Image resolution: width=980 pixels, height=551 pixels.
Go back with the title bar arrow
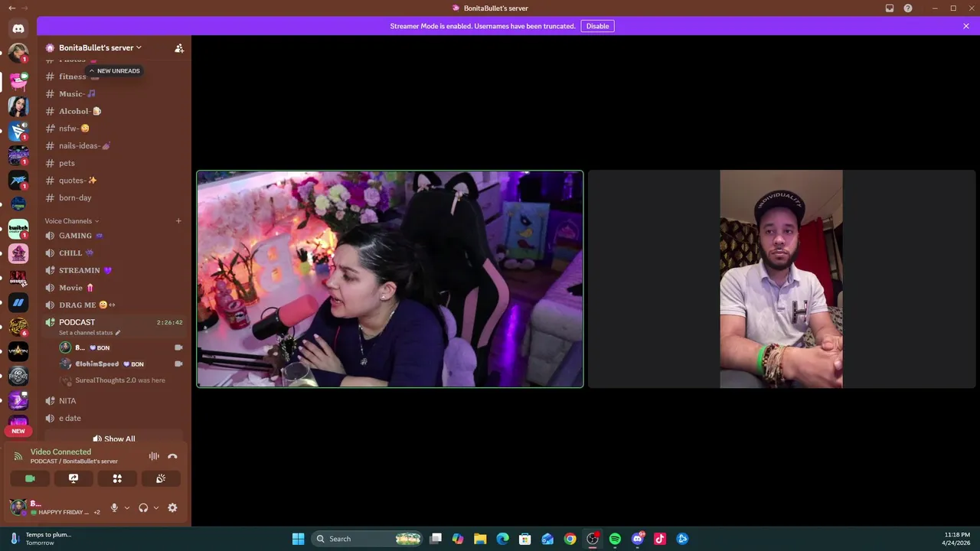pos(11,8)
